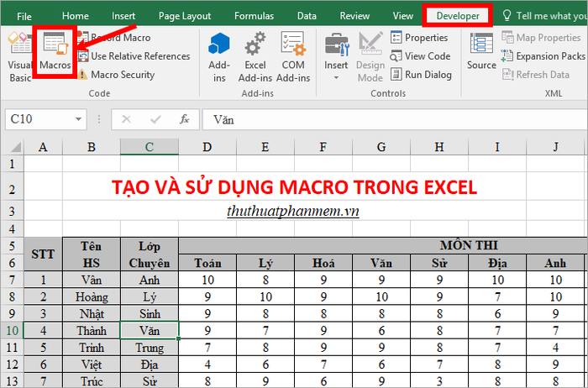This screenshot has height=388, width=588.
Task: Switch to the Data tab
Action: (307, 16)
